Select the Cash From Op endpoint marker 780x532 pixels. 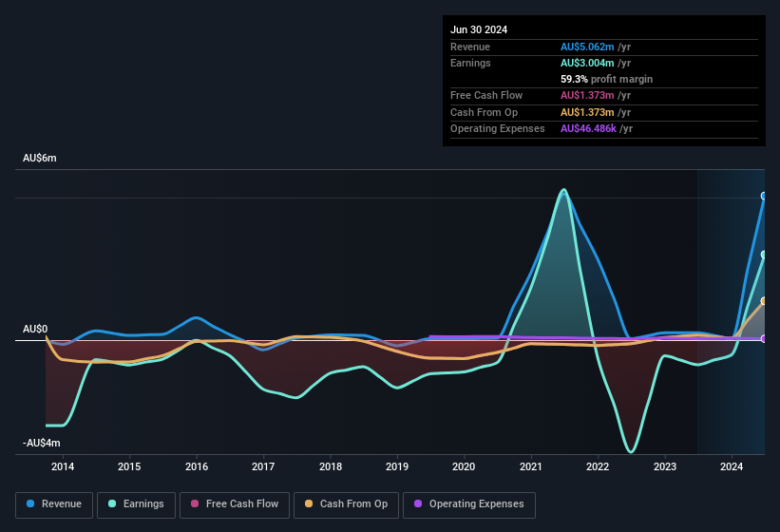pyautogui.click(x=764, y=301)
